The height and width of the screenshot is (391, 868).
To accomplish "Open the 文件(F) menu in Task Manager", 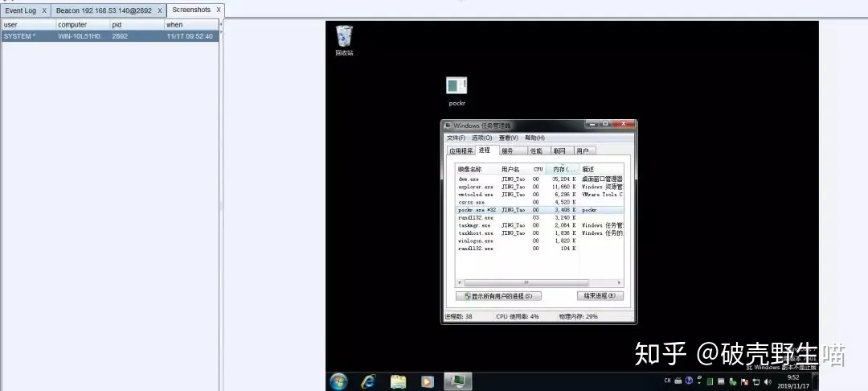I will point(457,138).
